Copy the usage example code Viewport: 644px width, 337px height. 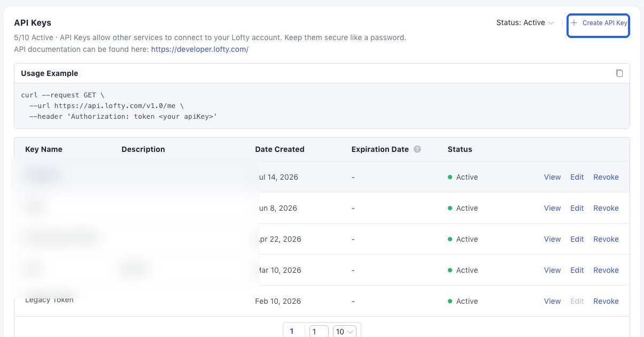[619, 73]
